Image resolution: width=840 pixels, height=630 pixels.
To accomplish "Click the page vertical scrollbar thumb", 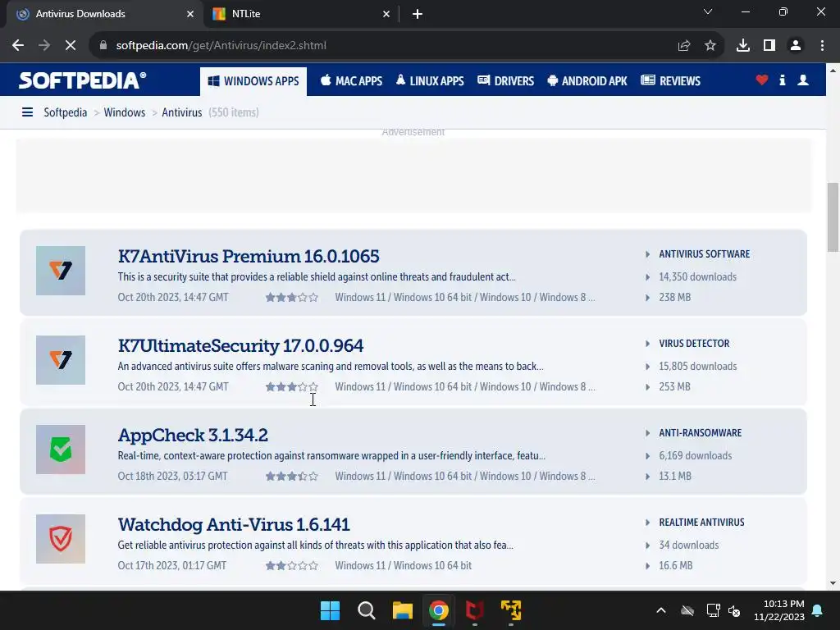I will (833, 217).
